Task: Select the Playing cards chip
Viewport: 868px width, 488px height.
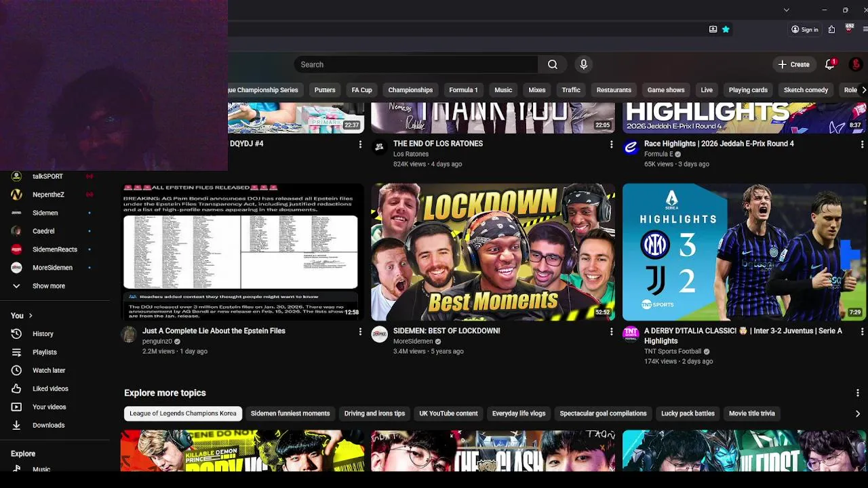Action: (x=748, y=90)
